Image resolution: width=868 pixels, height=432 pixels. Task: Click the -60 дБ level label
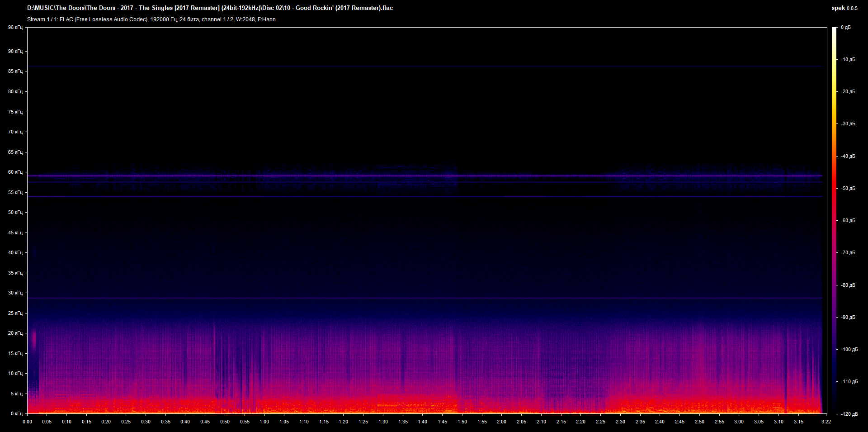(x=849, y=221)
